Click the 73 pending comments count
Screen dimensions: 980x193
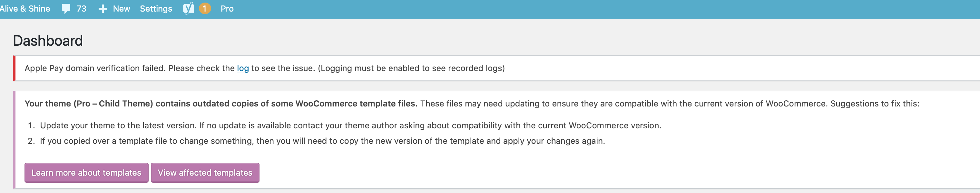(82, 9)
